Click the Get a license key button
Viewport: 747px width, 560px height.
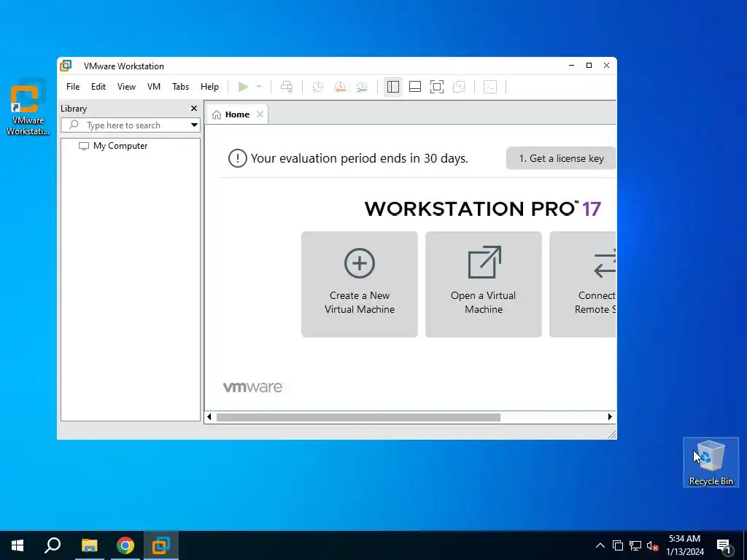click(561, 158)
